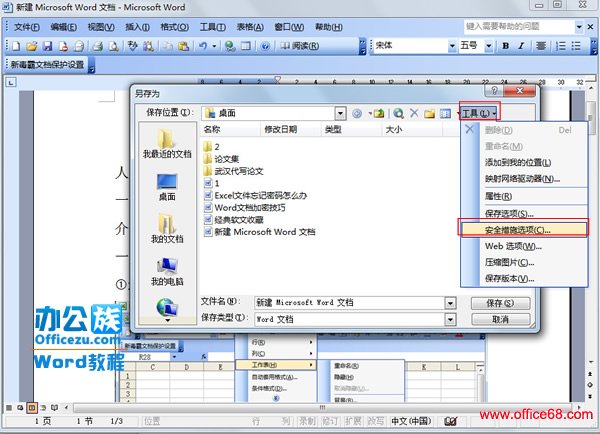This screenshot has width=600, height=434.
Task: Select file 经典软文收藏
Action: tap(233, 220)
